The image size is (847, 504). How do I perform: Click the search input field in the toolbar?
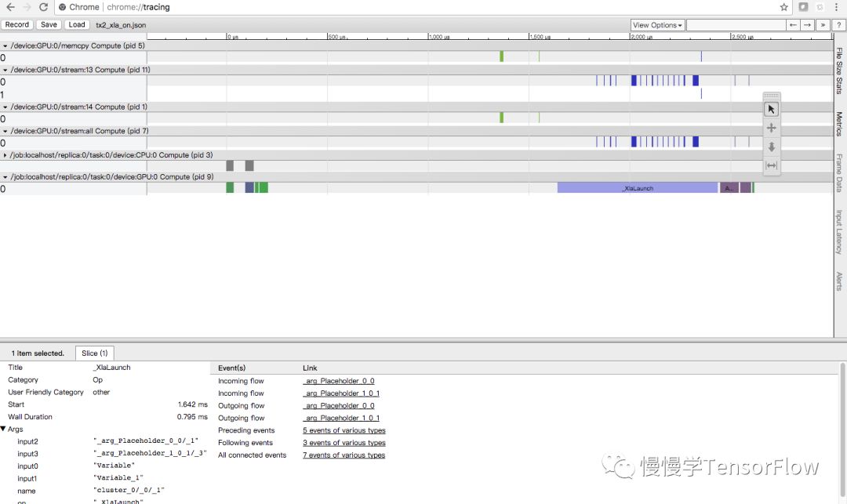tap(736, 25)
